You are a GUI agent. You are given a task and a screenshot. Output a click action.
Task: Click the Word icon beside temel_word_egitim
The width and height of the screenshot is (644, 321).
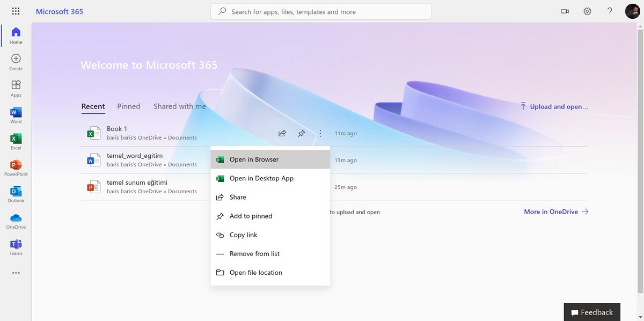click(x=93, y=160)
